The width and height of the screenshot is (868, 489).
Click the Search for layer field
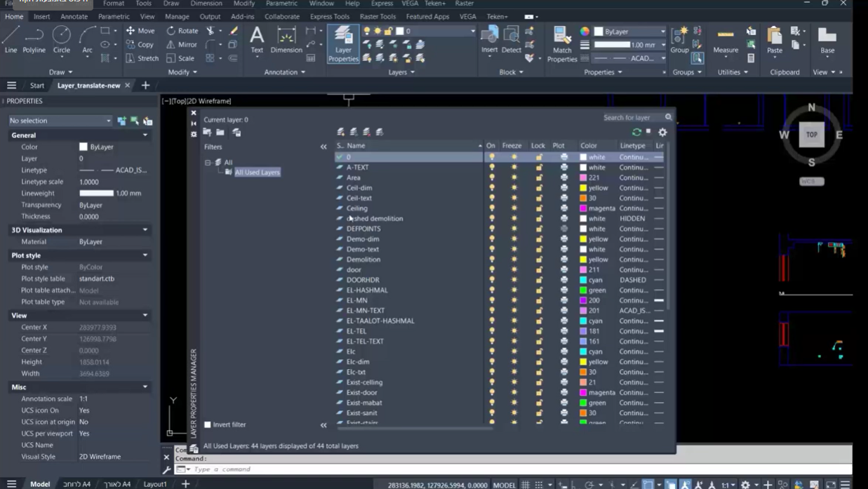tap(633, 117)
